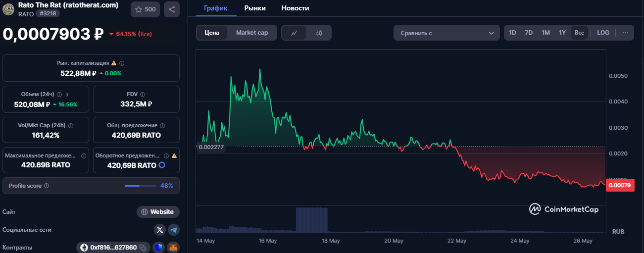Open RATO's Telegram channel
Image resolution: width=644 pixels, height=253 pixels.
tap(173, 230)
